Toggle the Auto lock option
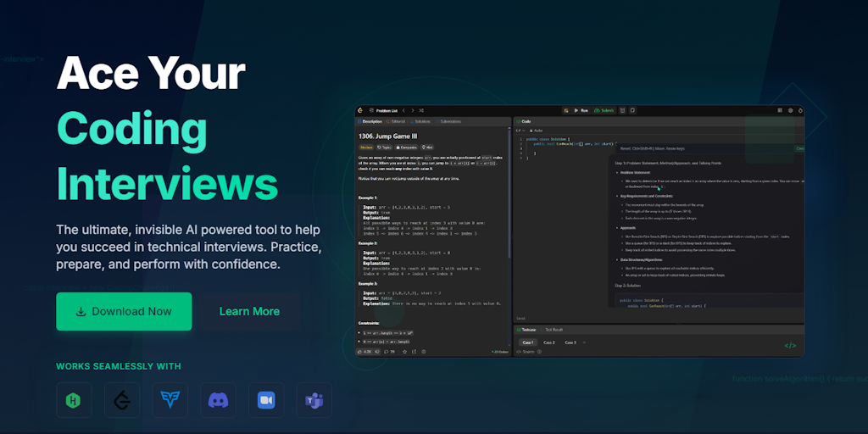The image size is (868, 434). tap(536, 131)
